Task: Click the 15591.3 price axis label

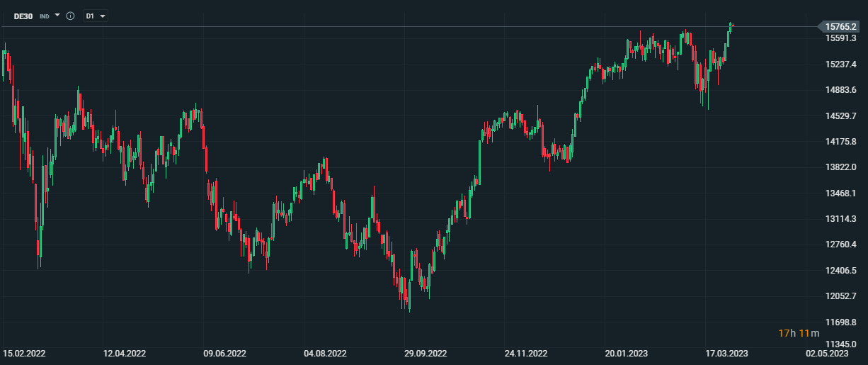Action: (840, 38)
